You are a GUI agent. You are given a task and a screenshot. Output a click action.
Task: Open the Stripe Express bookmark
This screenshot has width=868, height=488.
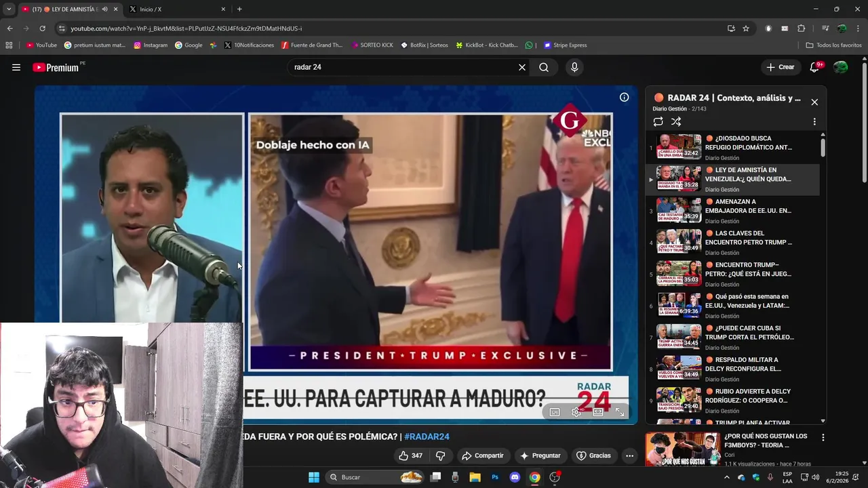pos(566,45)
